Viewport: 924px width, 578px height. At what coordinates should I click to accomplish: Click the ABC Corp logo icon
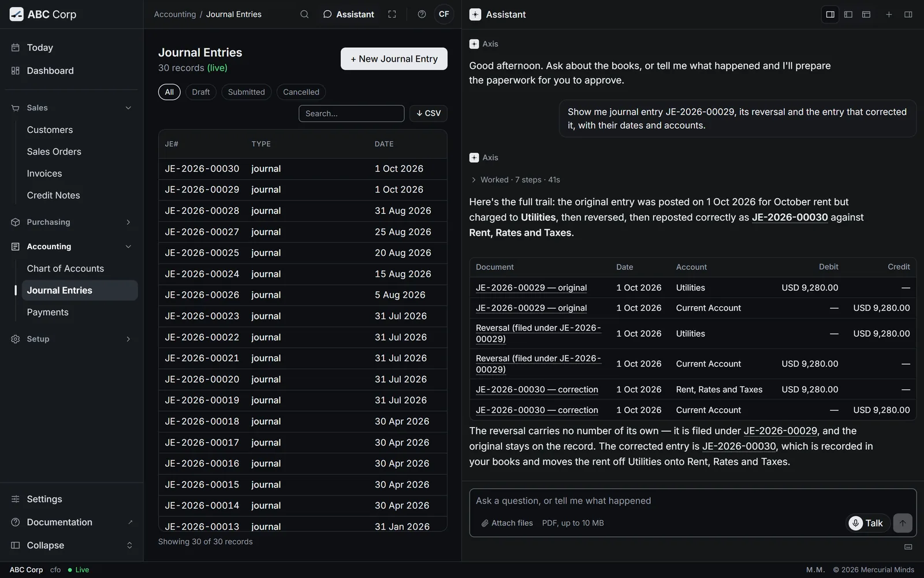[17, 14]
